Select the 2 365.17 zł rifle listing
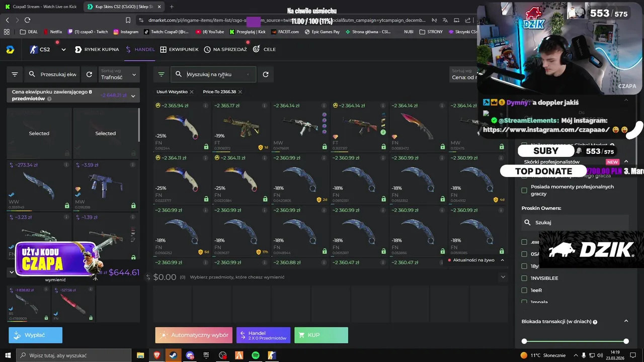Viewport: 644px width, 362px height. coord(242,126)
